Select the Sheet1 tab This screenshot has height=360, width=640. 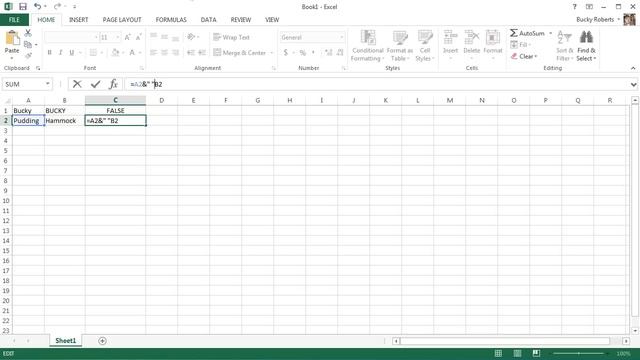[66, 341]
